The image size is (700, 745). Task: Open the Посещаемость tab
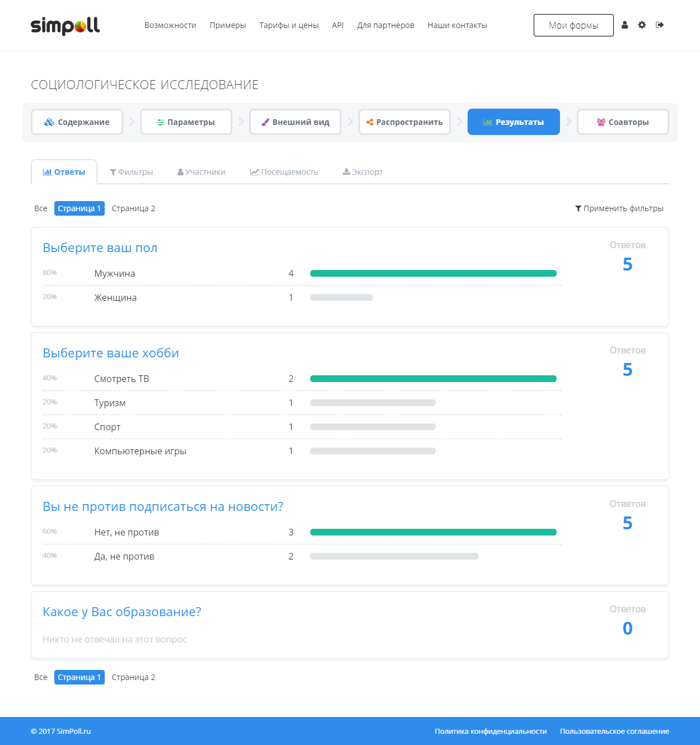pyautogui.click(x=284, y=172)
